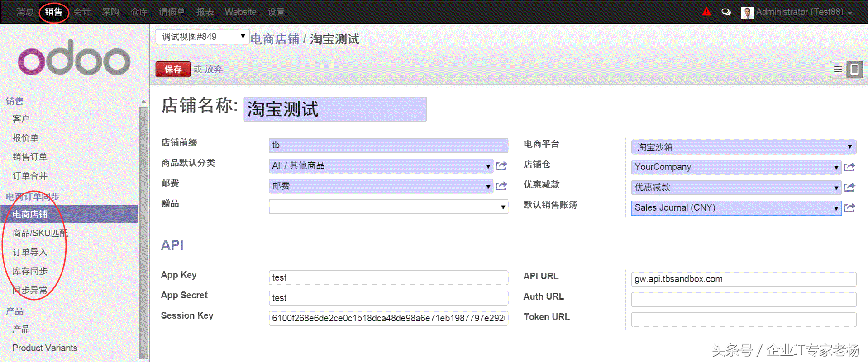Screen dimensions: 868x362
Task: Open the 采购 top menu
Action: click(111, 12)
